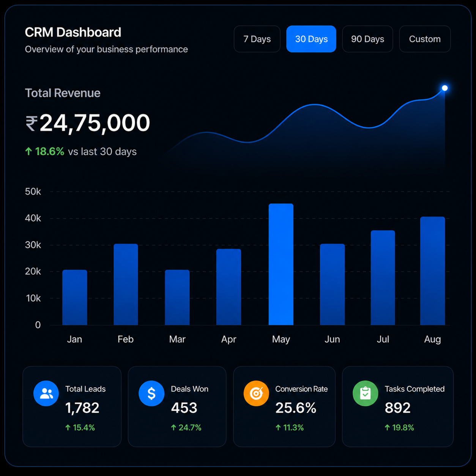The width and height of the screenshot is (476, 476).
Task: Click the ₹24,75,000 revenue value
Action: pyautogui.click(x=88, y=123)
